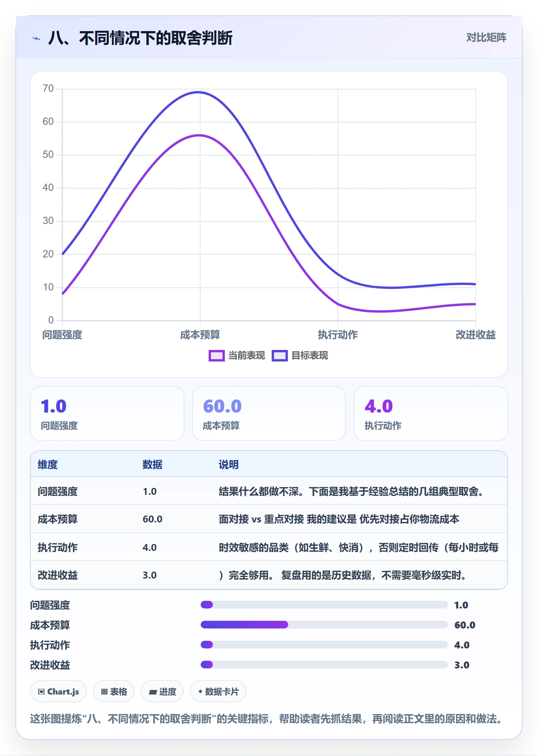Open the 60.0 成本预算 stat card
Image resolution: width=538 pixels, height=756 pixels.
tap(269, 413)
